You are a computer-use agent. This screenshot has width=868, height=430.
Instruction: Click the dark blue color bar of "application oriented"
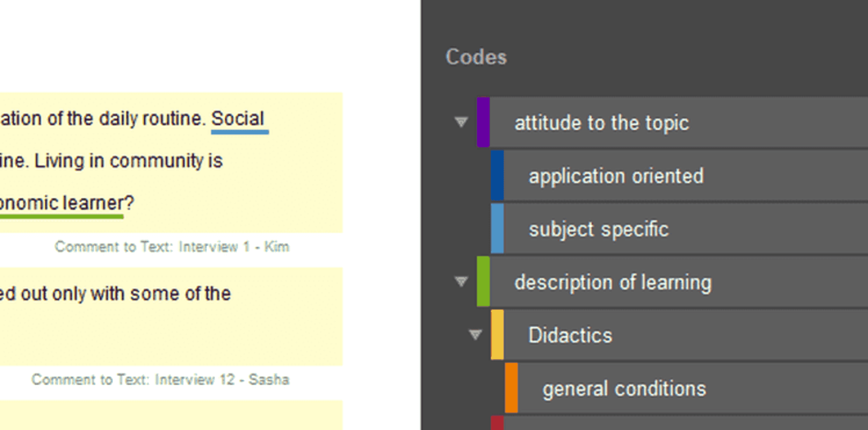click(x=498, y=176)
